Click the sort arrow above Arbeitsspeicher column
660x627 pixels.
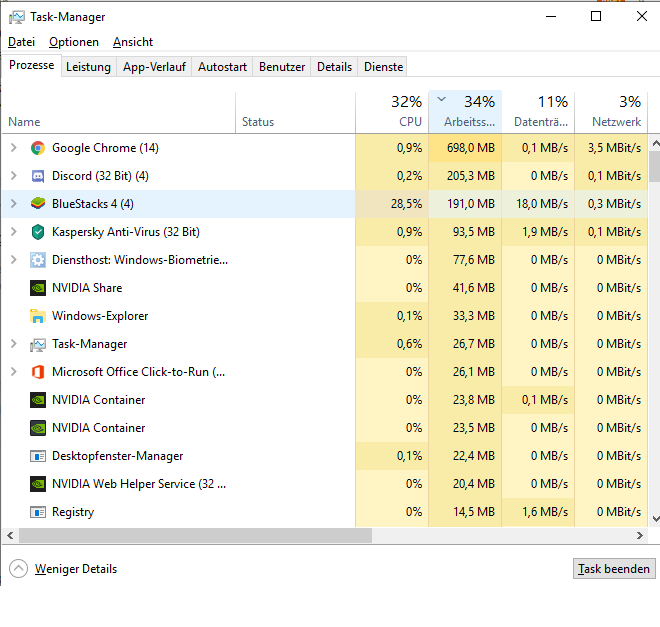point(441,99)
